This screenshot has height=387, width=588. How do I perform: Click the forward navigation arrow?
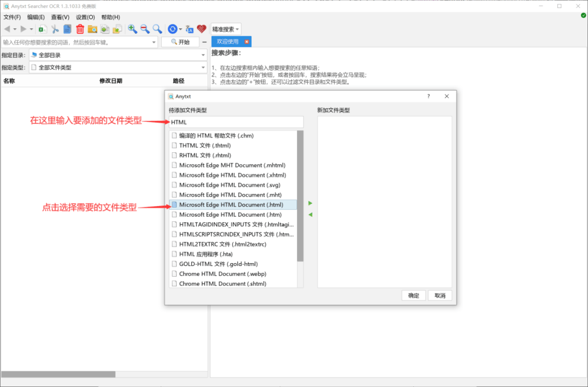click(23, 29)
